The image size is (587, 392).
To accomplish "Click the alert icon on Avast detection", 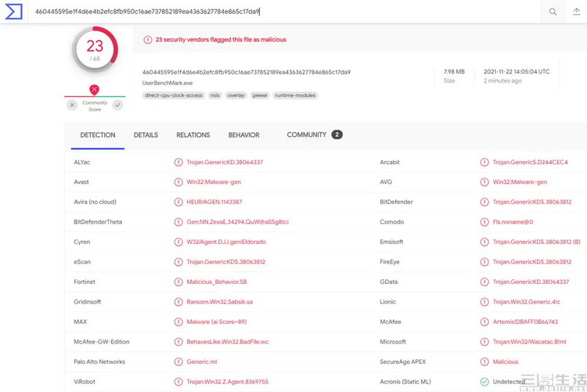I will [178, 182].
